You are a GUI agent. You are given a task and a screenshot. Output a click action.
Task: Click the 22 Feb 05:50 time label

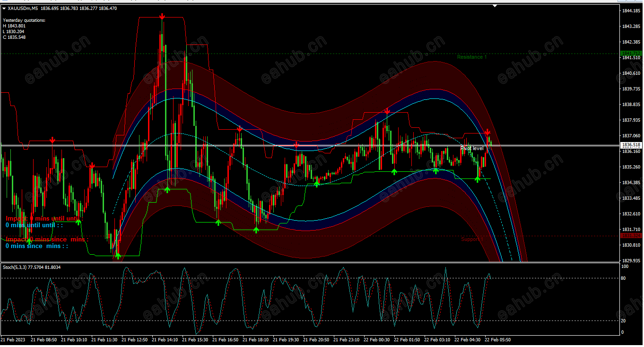pyautogui.click(x=497, y=340)
